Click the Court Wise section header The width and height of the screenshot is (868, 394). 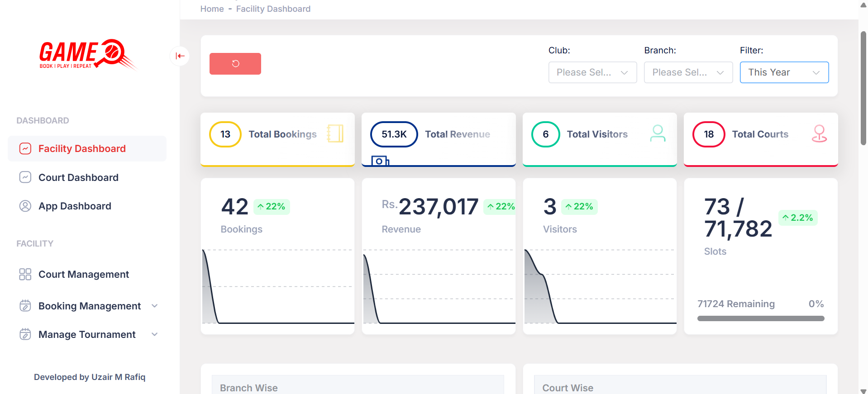click(680, 385)
